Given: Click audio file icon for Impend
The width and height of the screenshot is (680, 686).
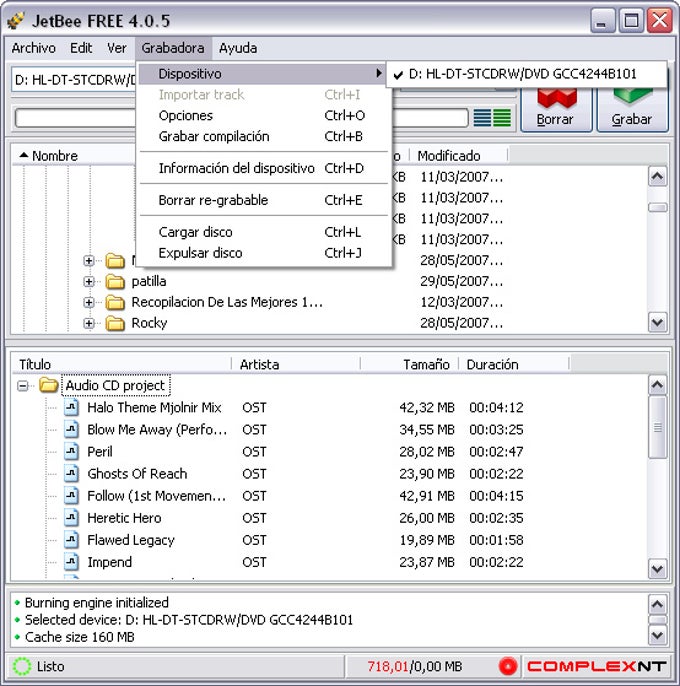Looking at the screenshot, I should coord(71,562).
